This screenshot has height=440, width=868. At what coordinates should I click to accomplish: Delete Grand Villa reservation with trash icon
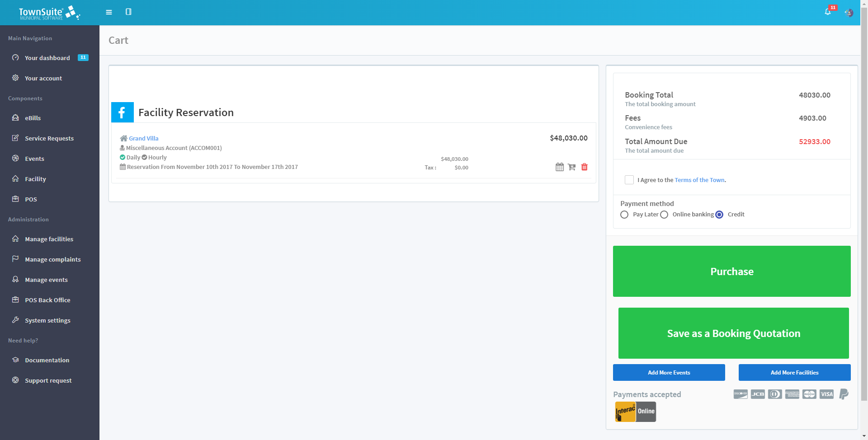[584, 167]
